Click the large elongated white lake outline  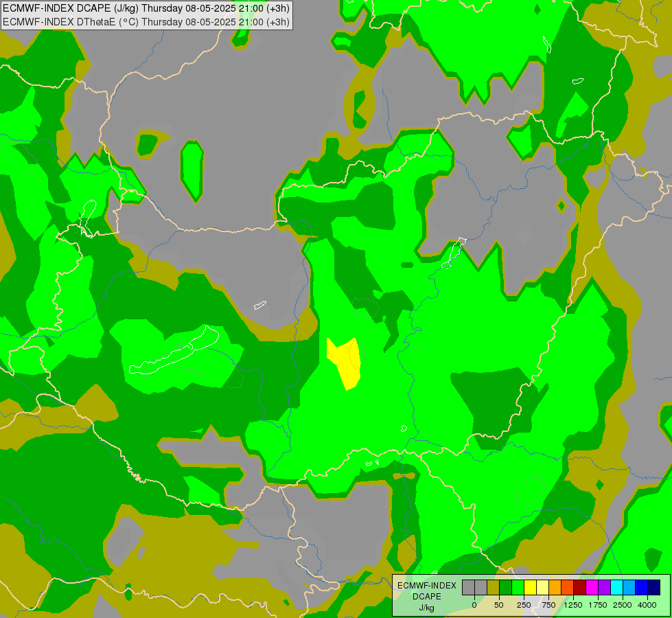point(174,351)
